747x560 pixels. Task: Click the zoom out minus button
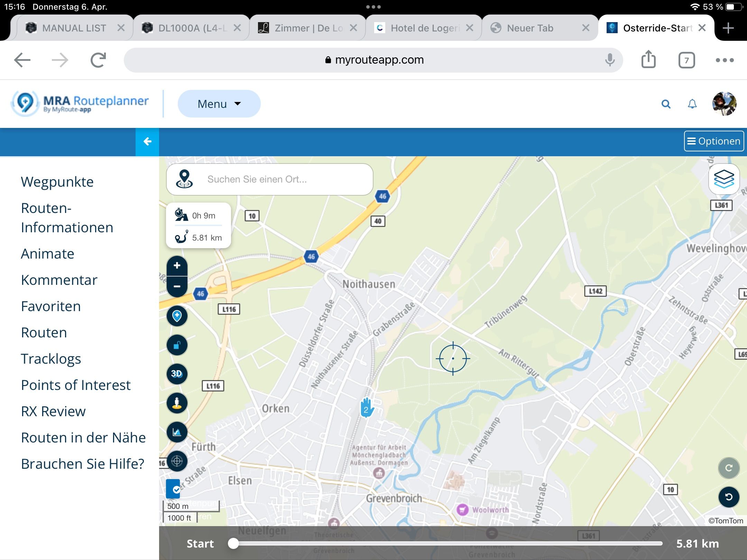click(x=177, y=287)
